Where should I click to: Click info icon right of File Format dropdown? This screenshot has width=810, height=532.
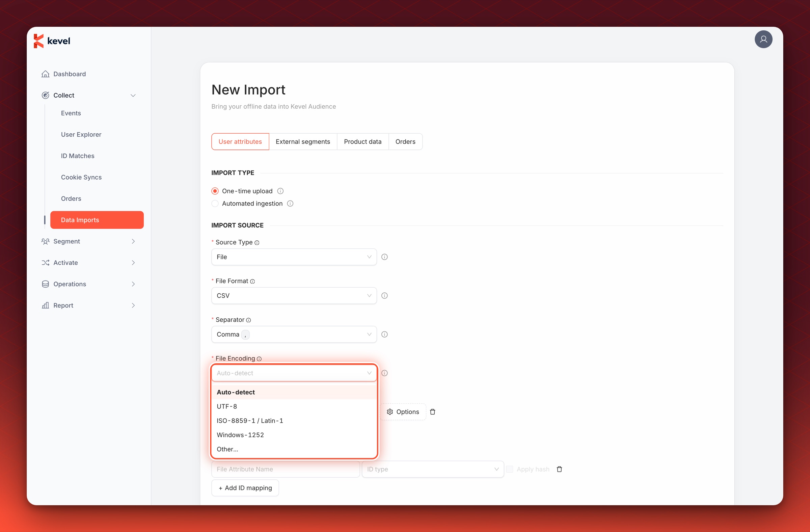(x=384, y=296)
